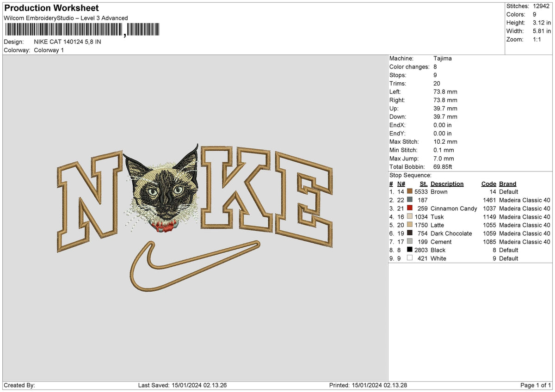Select the Cinnamon Candy red swatch
The image size is (555, 392).
tap(409, 208)
